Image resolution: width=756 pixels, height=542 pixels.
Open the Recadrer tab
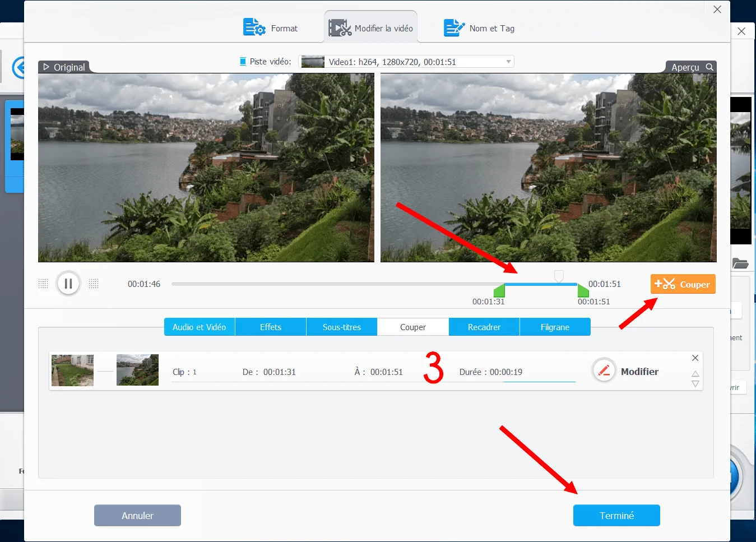coord(484,327)
